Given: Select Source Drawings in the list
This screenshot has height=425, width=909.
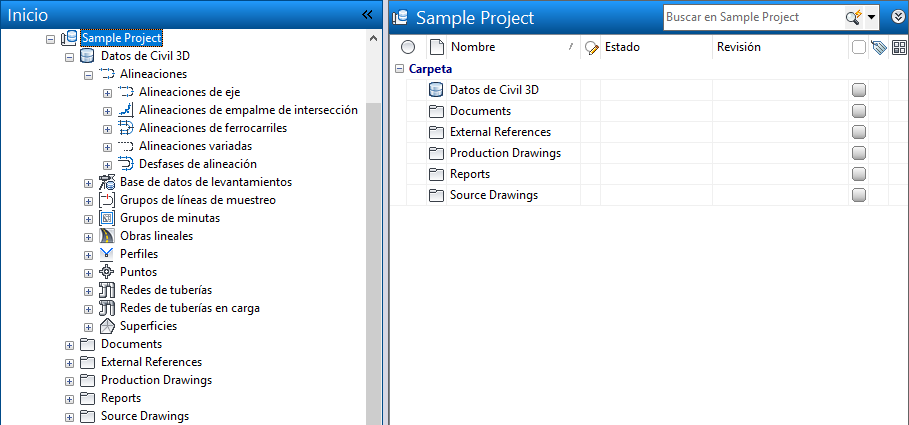Looking at the screenshot, I should pos(493,195).
